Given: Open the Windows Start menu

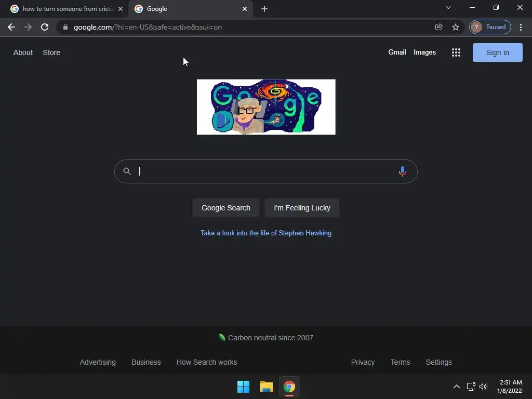Looking at the screenshot, I should (243, 387).
